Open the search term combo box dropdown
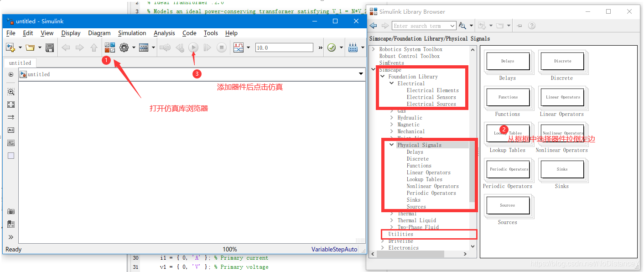 [452, 26]
